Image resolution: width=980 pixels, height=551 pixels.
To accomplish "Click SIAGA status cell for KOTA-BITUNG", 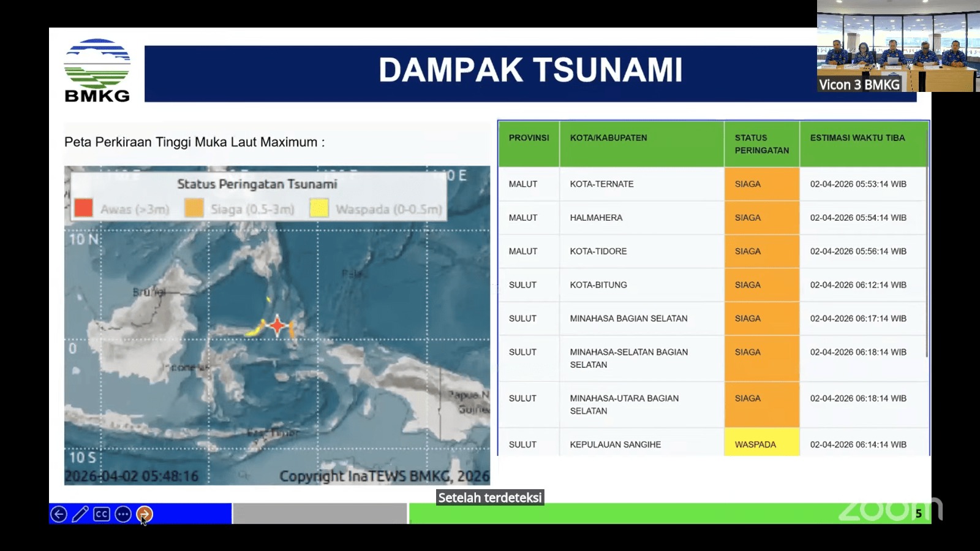I will tap(761, 285).
